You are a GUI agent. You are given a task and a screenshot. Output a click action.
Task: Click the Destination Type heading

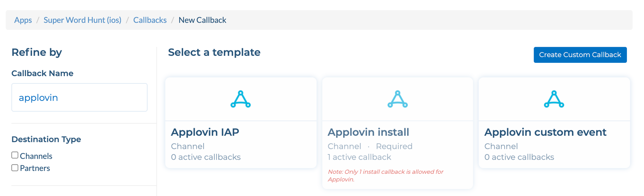pyautogui.click(x=46, y=139)
